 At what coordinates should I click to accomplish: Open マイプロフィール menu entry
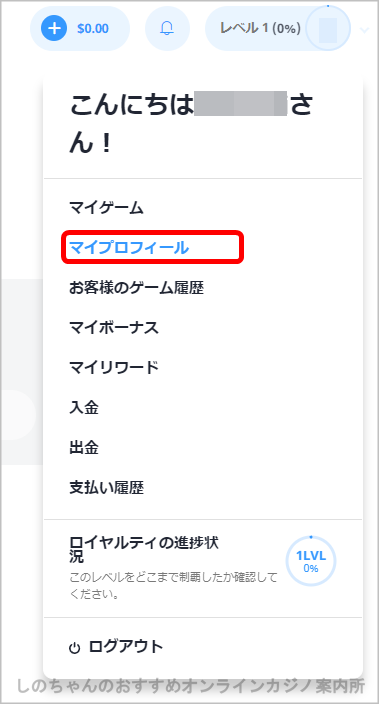(129, 247)
